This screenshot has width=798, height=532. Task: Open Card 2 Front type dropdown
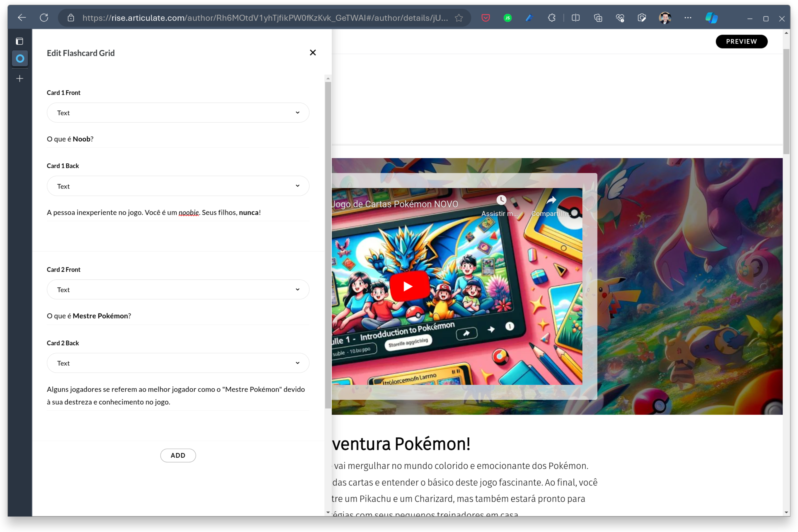tap(178, 289)
